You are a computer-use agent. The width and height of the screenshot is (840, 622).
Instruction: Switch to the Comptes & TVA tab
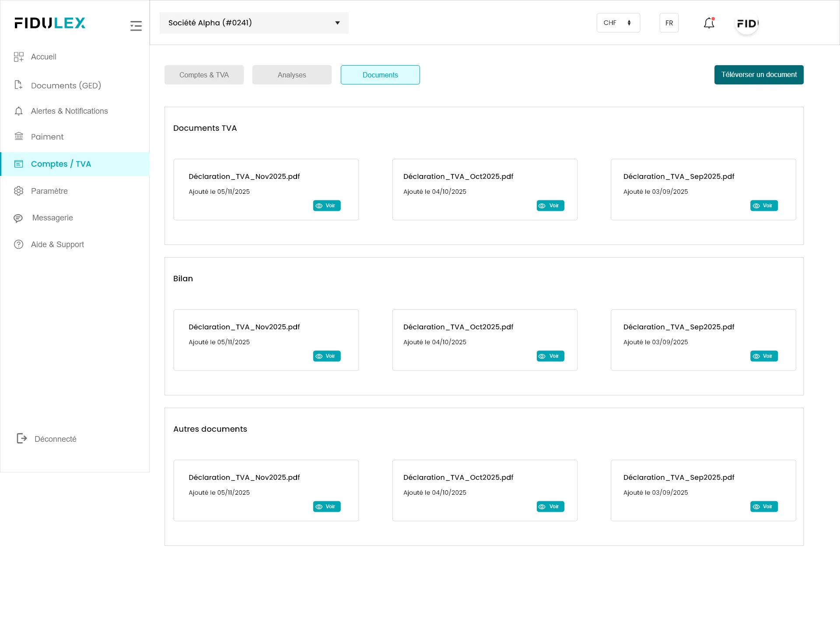coord(204,75)
